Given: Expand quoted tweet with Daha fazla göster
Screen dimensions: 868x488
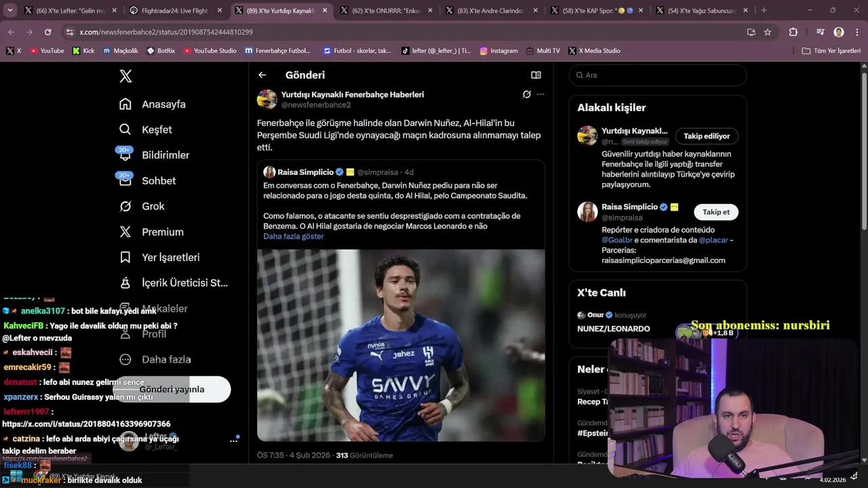Looking at the screenshot, I should click(294, 236).
